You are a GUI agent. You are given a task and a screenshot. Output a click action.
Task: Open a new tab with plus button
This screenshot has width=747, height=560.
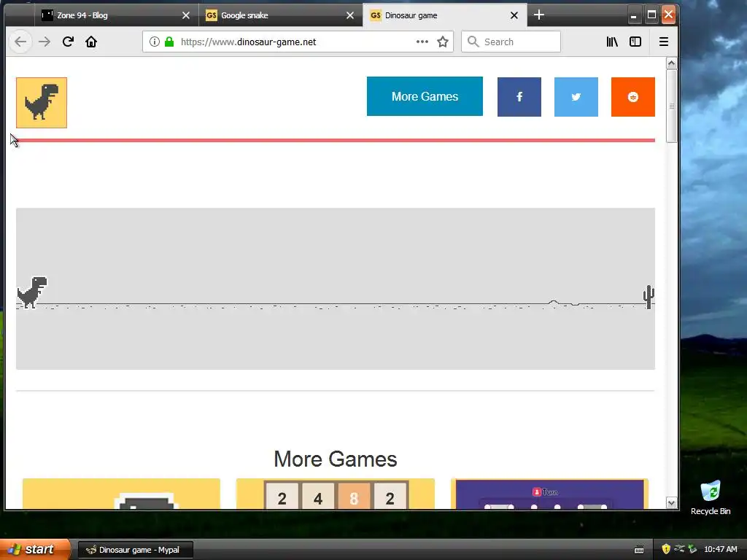click(x=539, y=15)
